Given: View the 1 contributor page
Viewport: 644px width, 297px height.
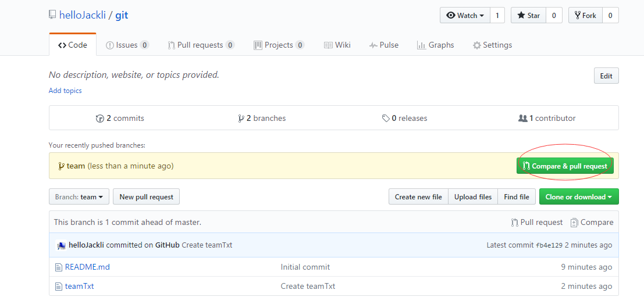Looking at the screenshot, I should coord(547,118).
